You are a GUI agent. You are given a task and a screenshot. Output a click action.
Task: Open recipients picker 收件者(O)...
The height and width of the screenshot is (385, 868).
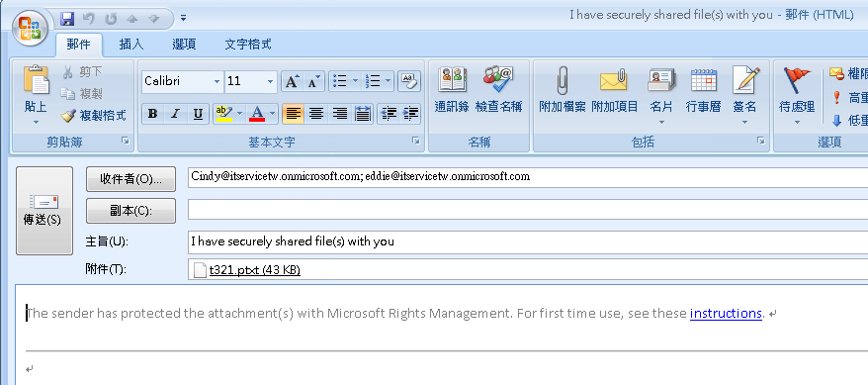(x=130, y=178)
